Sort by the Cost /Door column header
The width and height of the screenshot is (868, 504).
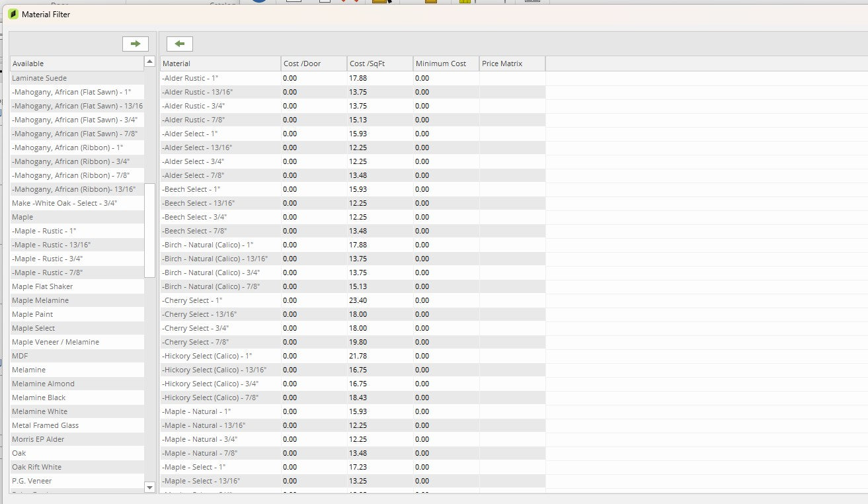(313, 63)
